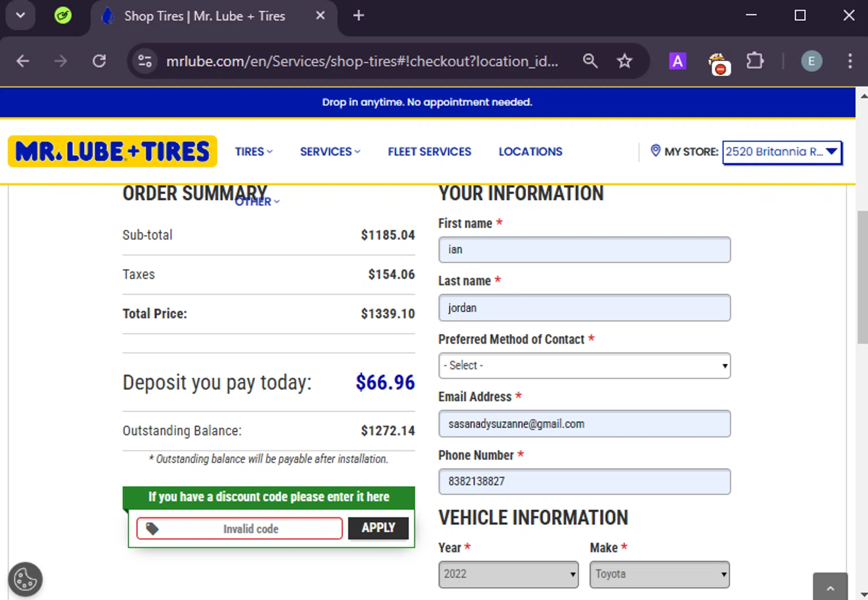
Task: Click the Deposit you pay today label
Action: point(217,383)
